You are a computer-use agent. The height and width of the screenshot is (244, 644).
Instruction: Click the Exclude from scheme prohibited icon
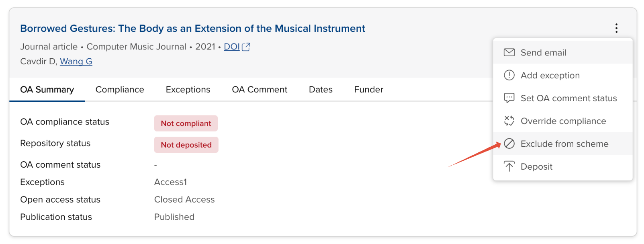[509, 144]
